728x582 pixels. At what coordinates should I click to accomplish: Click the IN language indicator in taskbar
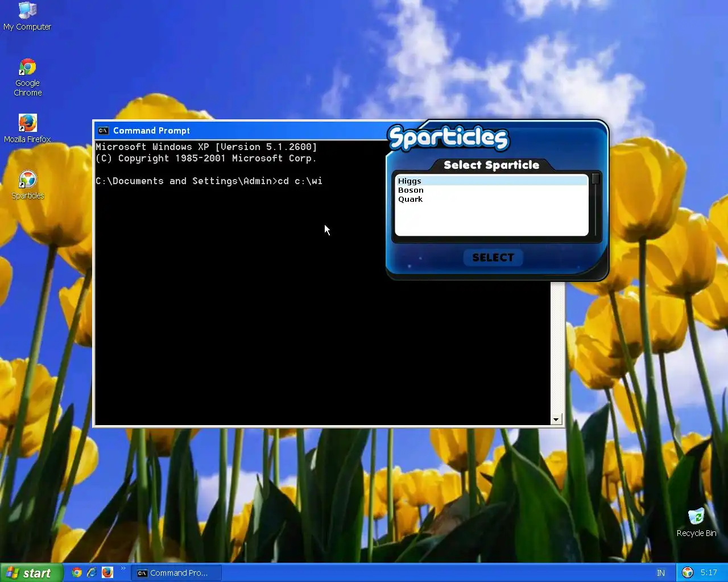661,573
